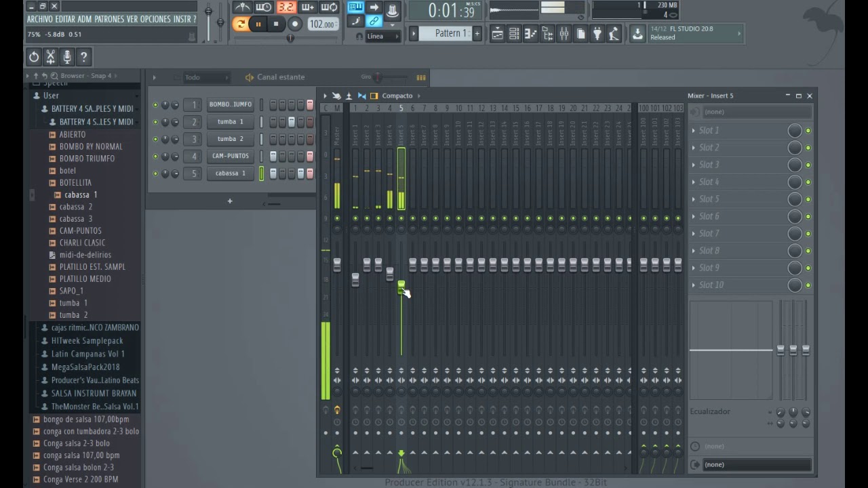Viewport: 868px width, 488px height.
Task: Click the cabassa 1 channel button
Action: (231, 174)
